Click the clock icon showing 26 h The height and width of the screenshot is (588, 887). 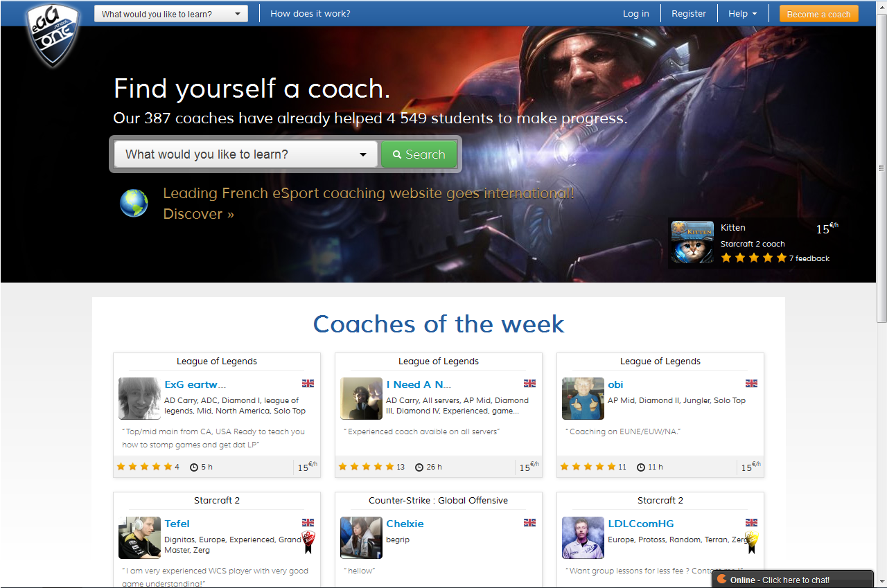[x=419, y=467]
